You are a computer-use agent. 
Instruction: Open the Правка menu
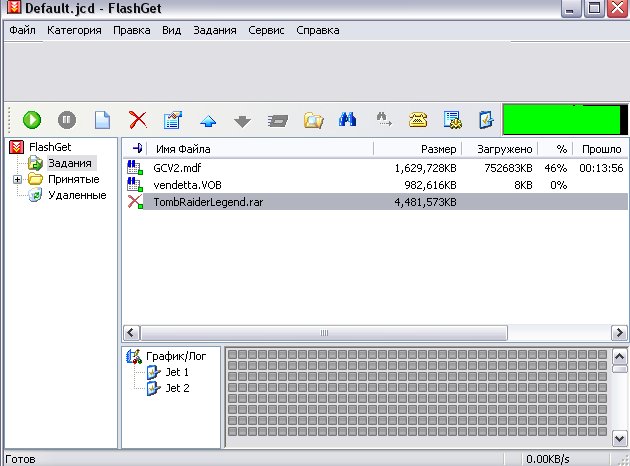132,30
